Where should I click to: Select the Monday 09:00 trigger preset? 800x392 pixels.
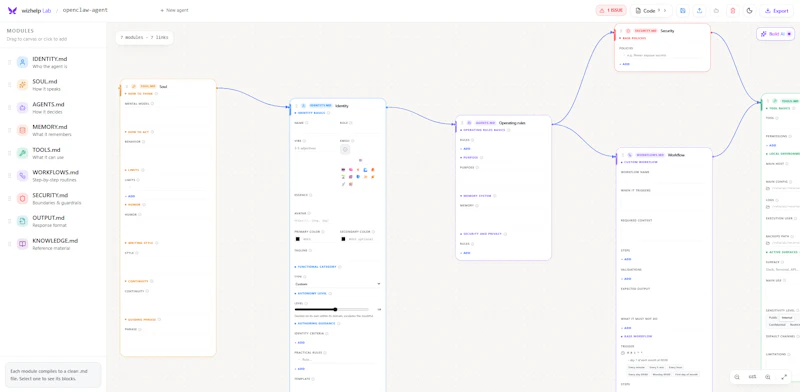661,374
